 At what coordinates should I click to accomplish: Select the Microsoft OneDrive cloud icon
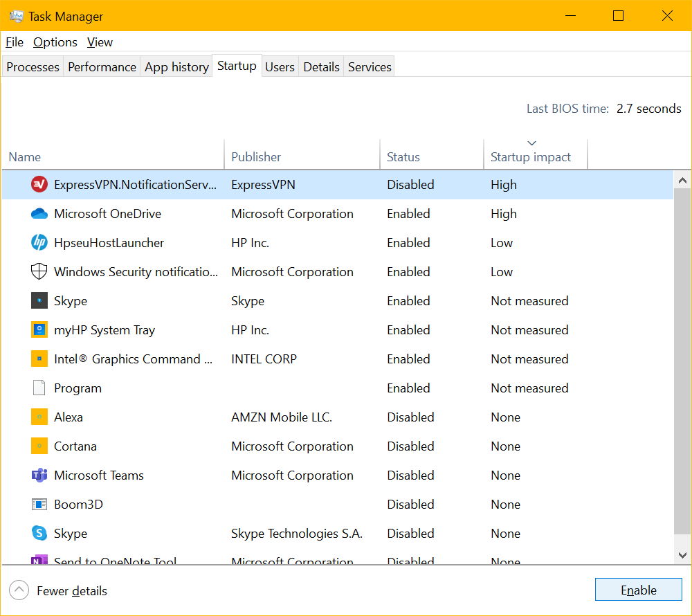click(x=39, y=214)
